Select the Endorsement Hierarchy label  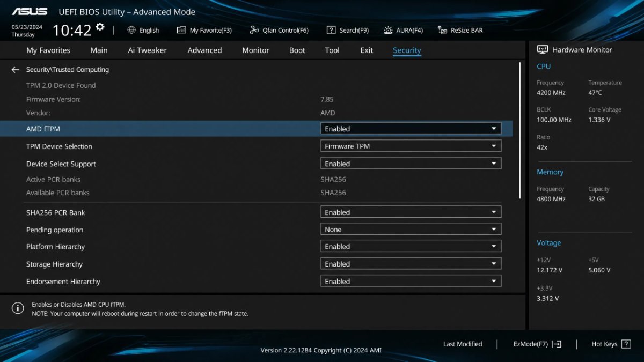coord(63,282)
